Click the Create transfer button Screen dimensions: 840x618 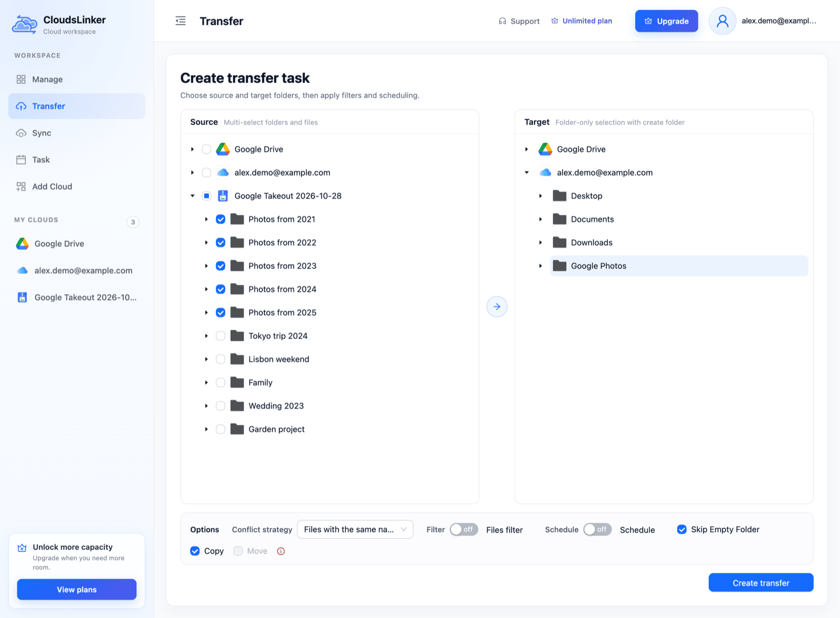click(x=761, y=583)
